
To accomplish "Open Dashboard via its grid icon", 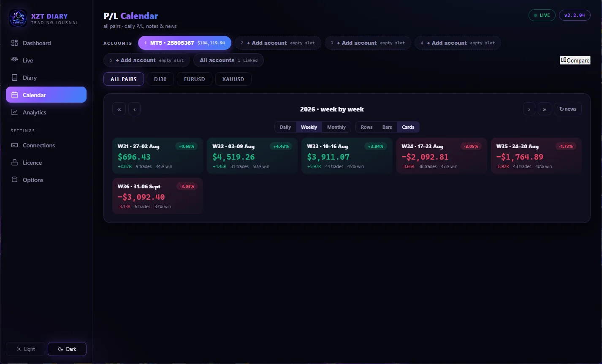I will click(14, 43).
